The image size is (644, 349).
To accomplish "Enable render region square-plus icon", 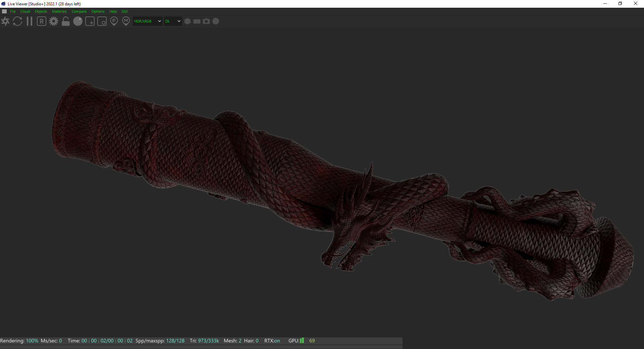I will 90,21.
